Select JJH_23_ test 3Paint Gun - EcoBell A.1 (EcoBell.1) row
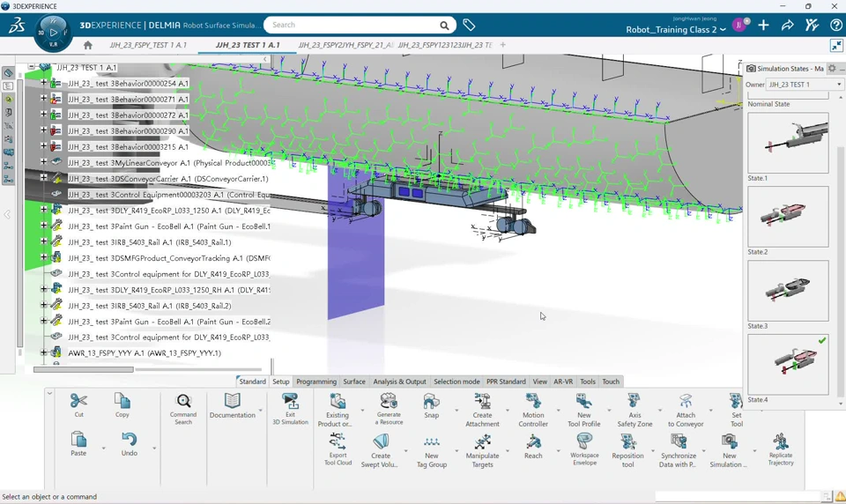 [169, 226]
